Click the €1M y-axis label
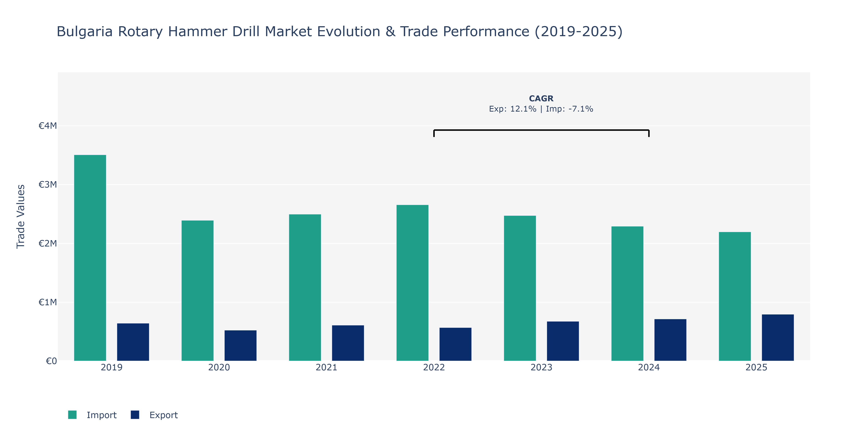 click(48, 302)
